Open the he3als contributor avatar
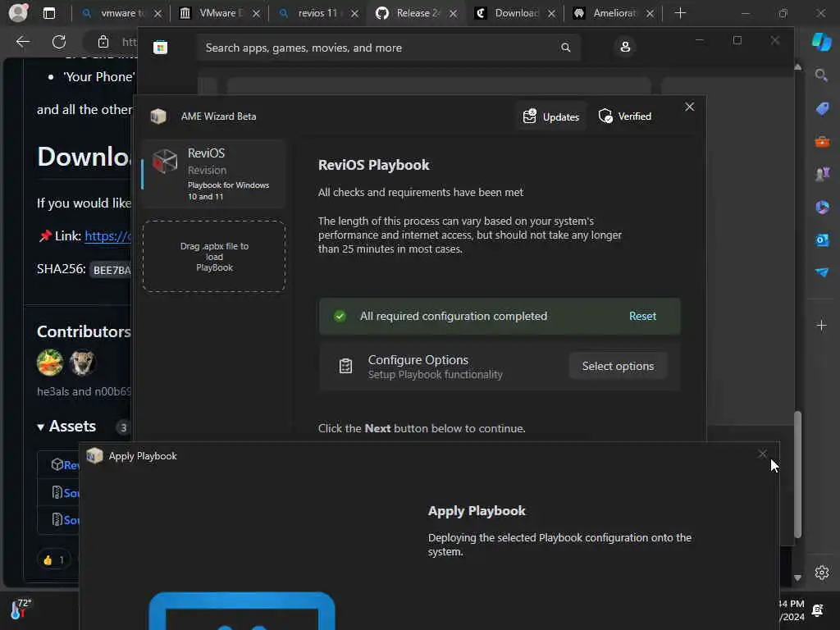 (x=50, y=363)
